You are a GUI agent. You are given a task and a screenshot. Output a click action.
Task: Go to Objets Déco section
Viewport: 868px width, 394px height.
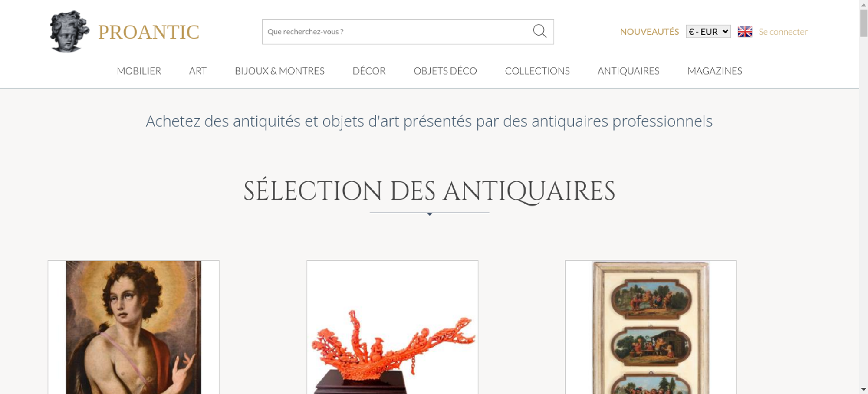445,71
